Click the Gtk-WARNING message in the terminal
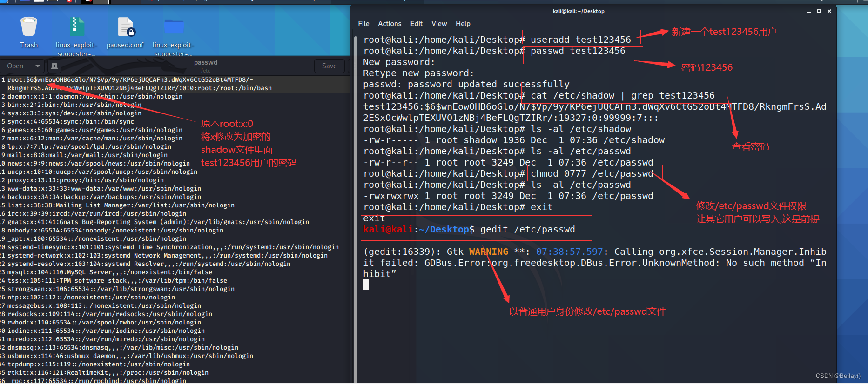The height and width of the screenshot is (384, 868). [595, 263]
